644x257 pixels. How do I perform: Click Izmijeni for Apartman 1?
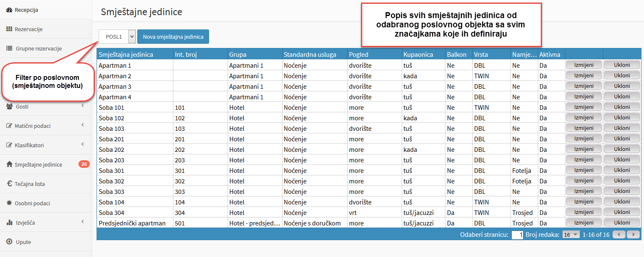click(x=584, y=65)
